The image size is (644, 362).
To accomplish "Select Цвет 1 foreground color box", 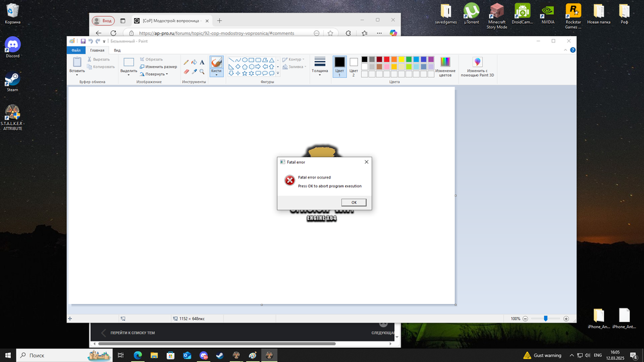I will 339,66.
